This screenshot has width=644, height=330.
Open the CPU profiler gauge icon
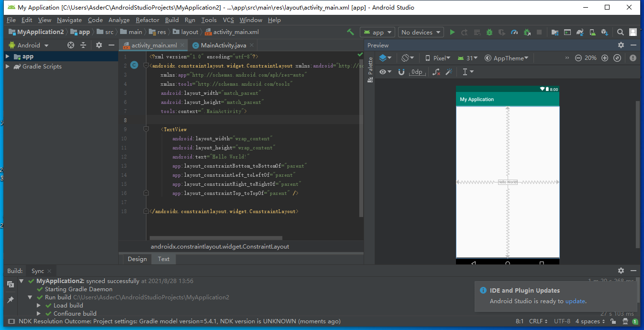click(x=514, y=32)
